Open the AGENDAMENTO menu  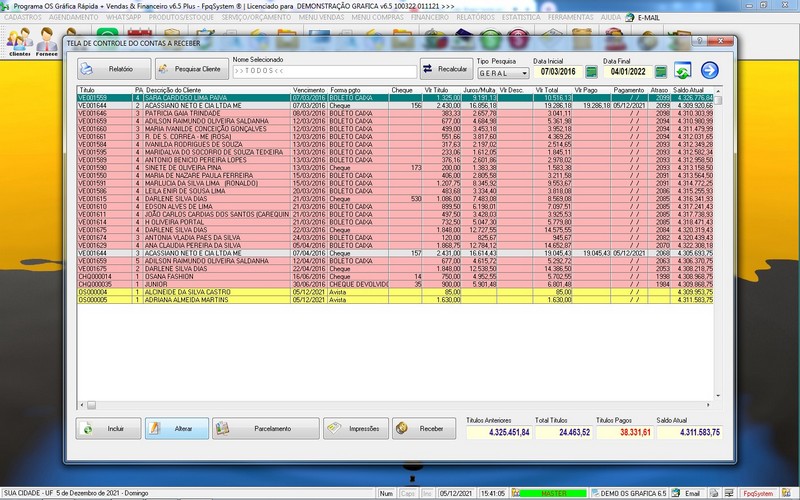pyautogui.click(x=73, y=17)
